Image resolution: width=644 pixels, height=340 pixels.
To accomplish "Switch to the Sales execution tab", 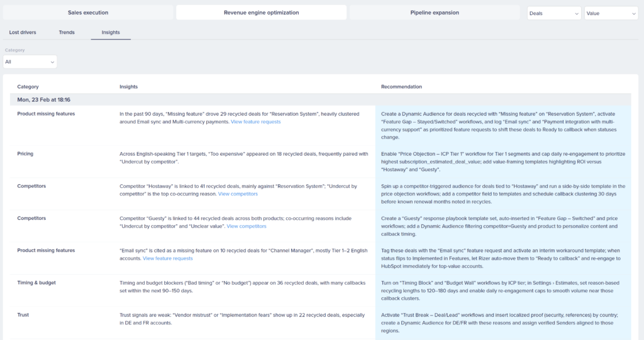I will [x=88, y=13].
